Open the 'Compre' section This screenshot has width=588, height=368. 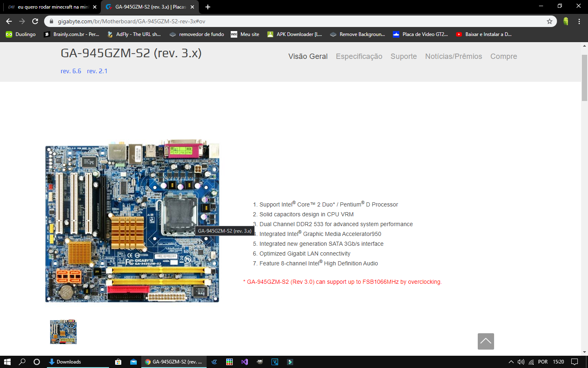(x=503, y=56)
